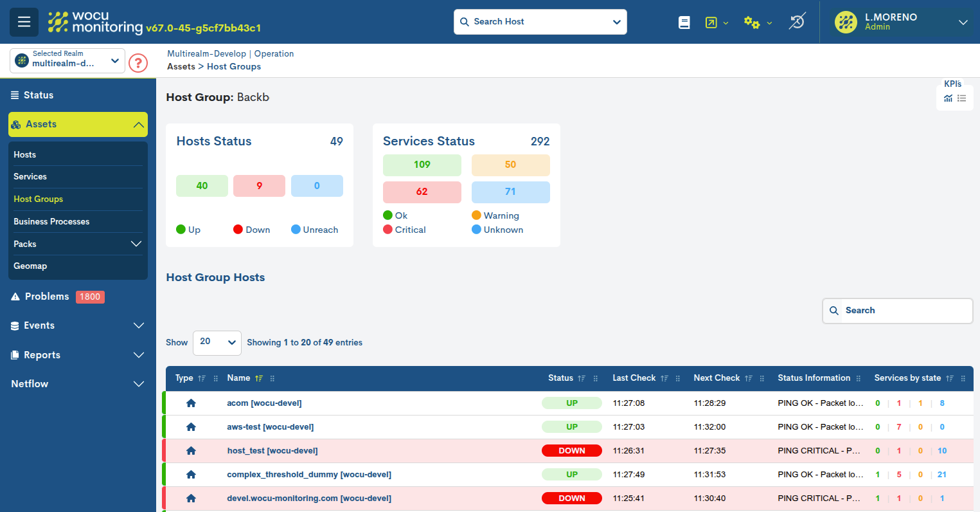Open the documentation book icon in top bar
The width and height of the screenshot is (980, 512).
(x=684, y=21)
